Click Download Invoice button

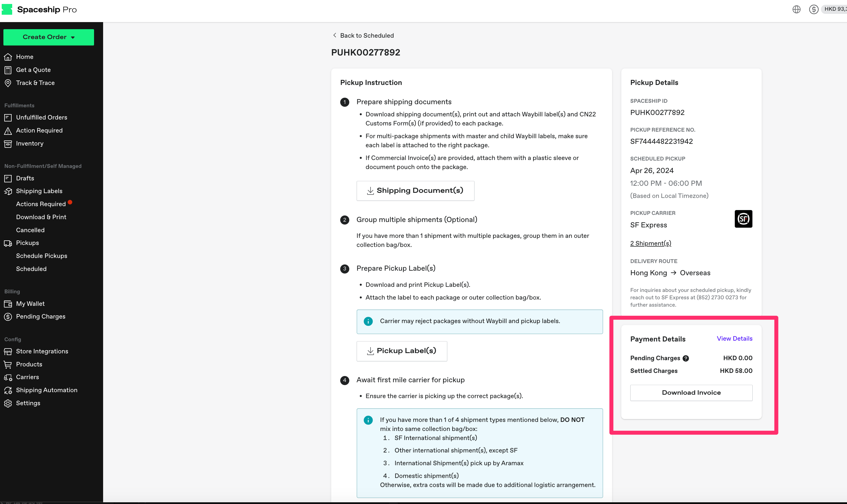[x=691, y=392]
